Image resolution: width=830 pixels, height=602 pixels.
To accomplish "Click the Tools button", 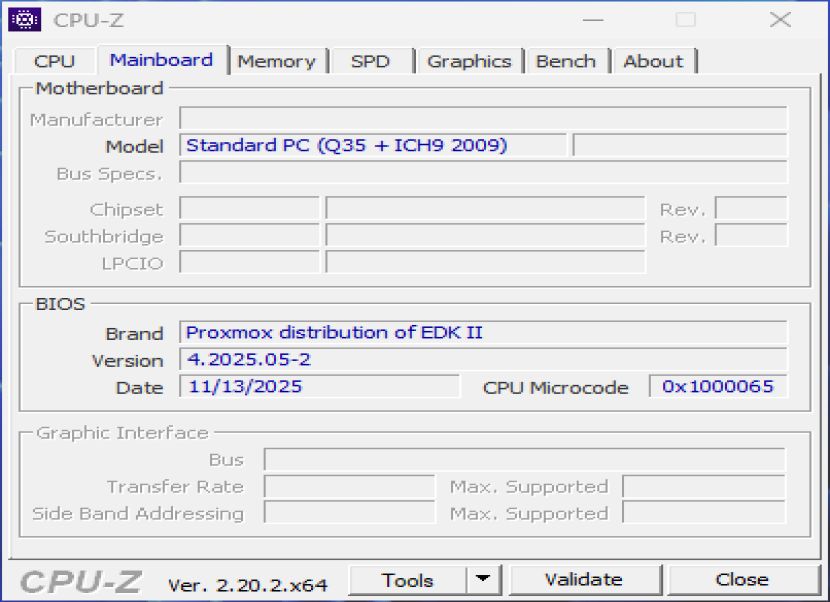I will click(x=408, y=580).
